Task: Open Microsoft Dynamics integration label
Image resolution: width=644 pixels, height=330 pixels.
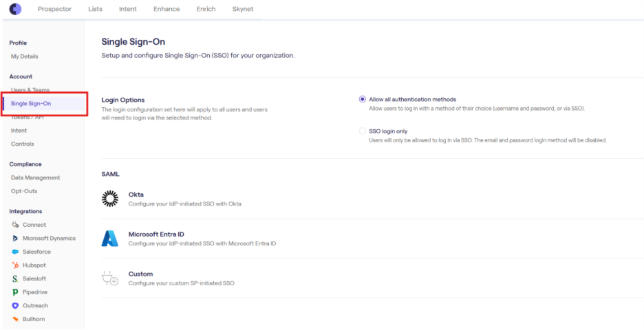Action: (50, 239)
